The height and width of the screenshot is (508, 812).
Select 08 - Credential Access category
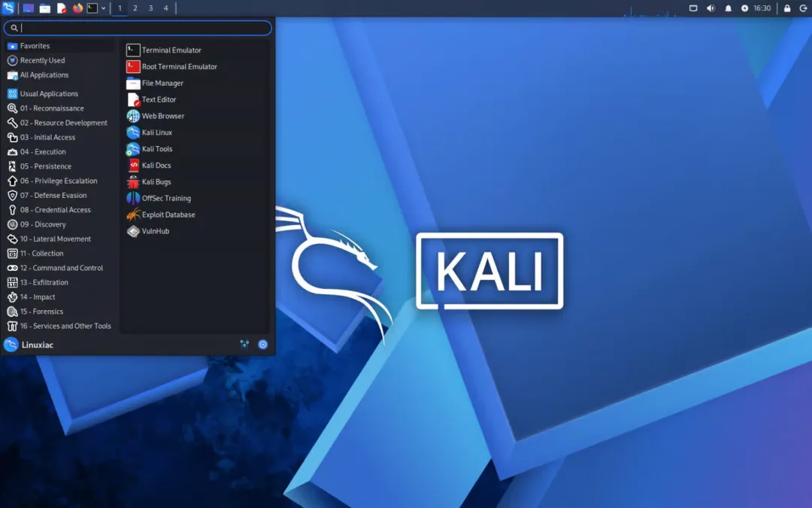pyautogui.click(x=60, y=210)
